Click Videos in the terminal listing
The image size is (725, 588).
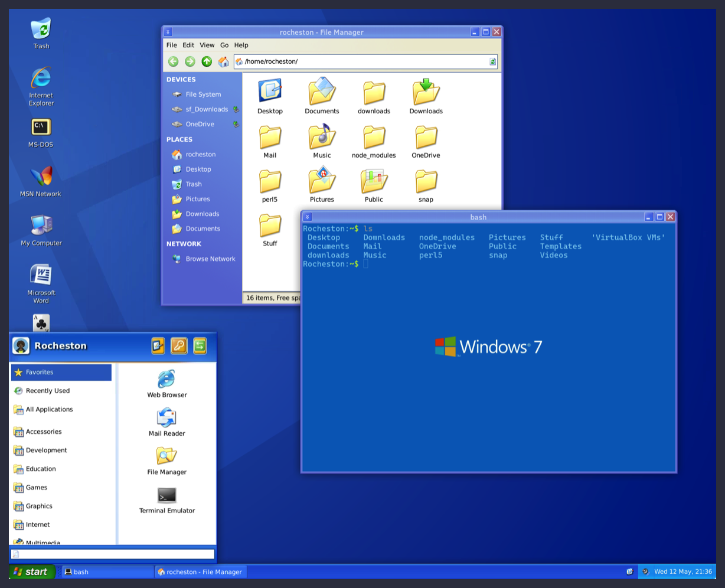(554, 255)
